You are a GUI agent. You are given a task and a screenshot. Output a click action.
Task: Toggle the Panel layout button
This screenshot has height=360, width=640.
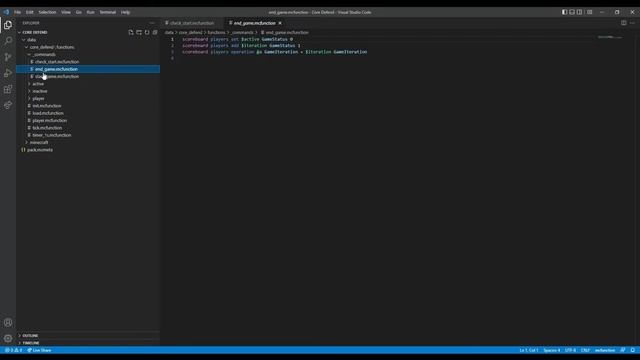(x=572, y=12)
